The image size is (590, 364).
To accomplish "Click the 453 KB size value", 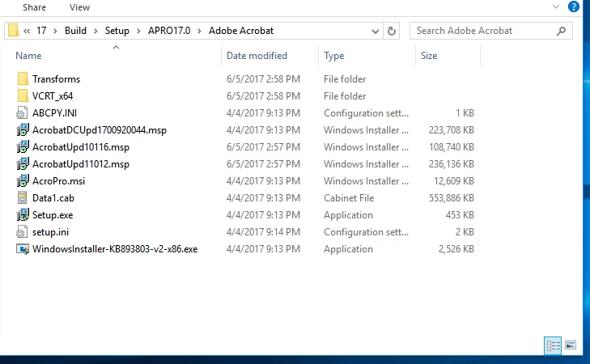I will 460,214.
